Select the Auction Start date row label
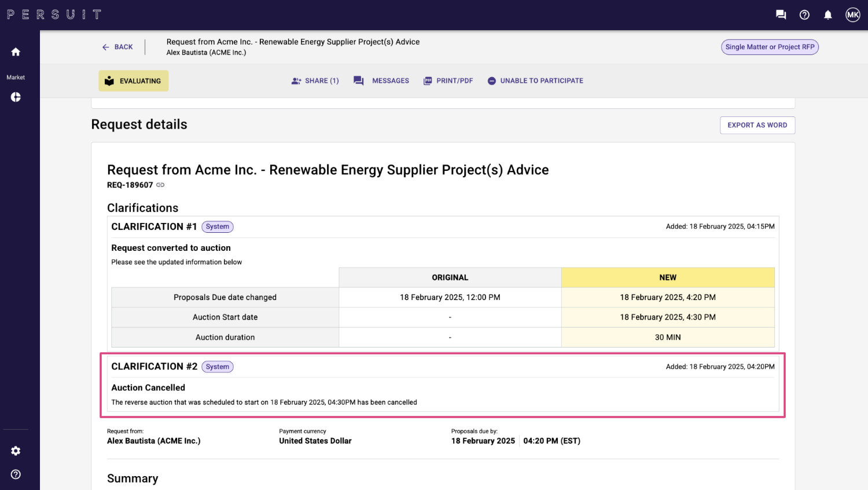Image resolution: width=868 pixels, height=490 pixels. [225, 317]
